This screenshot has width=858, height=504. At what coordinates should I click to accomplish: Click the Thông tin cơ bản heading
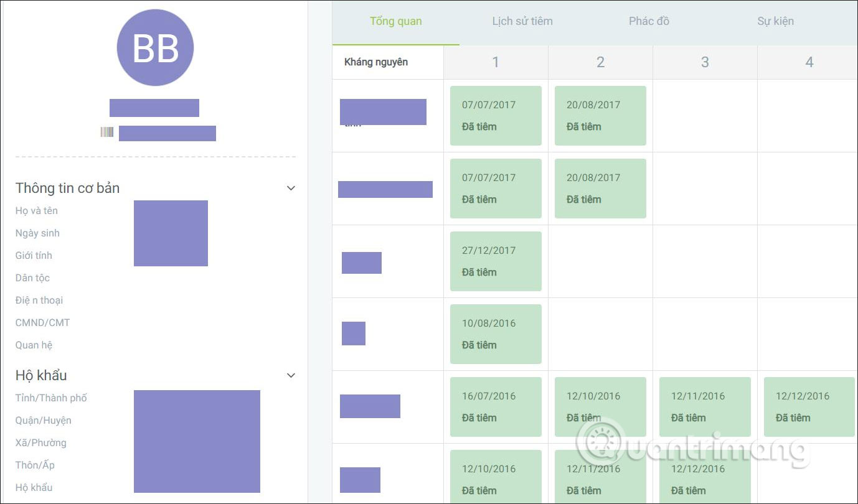coord(67,188)
